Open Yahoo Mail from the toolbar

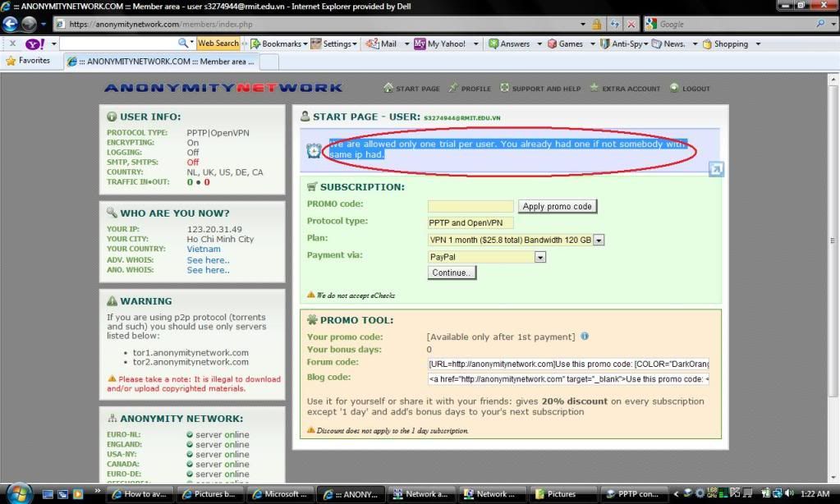[x=382, y=44]
